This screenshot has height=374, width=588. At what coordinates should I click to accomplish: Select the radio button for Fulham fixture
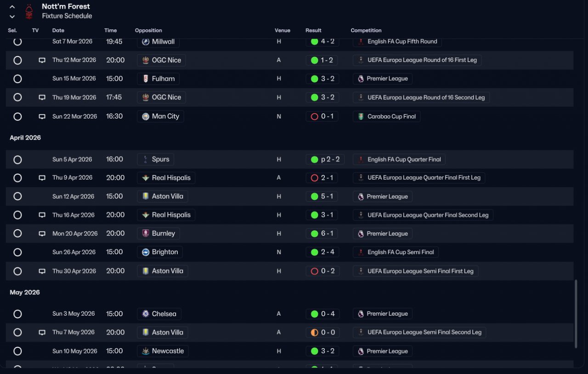click(x=17, y=79)
